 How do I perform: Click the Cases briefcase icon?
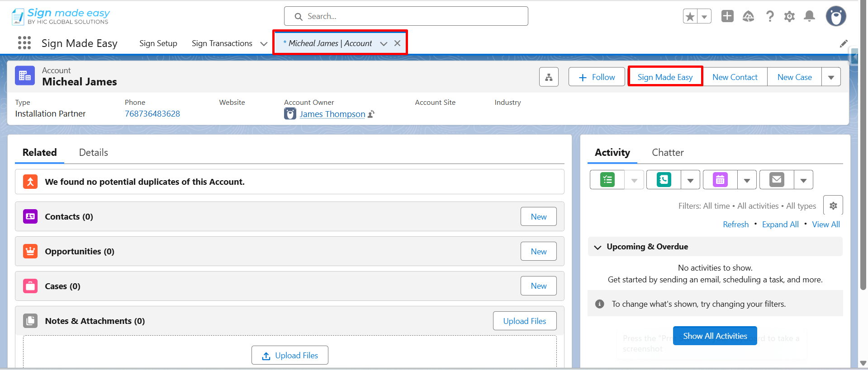point(30,286)
